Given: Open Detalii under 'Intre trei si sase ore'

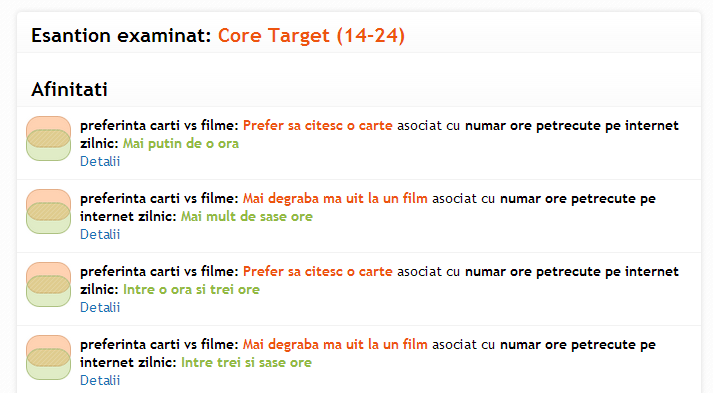Looking at the screenshot, I should [x=100, y=380].
